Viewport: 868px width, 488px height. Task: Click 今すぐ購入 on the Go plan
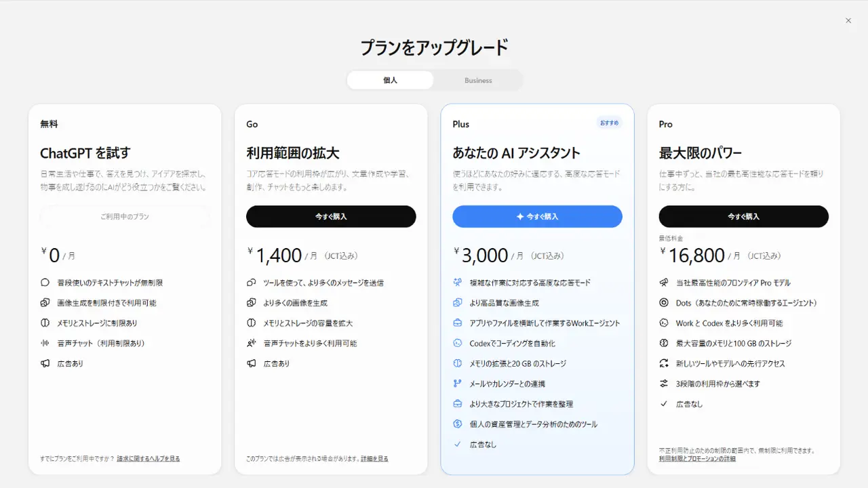click(331, 216)
